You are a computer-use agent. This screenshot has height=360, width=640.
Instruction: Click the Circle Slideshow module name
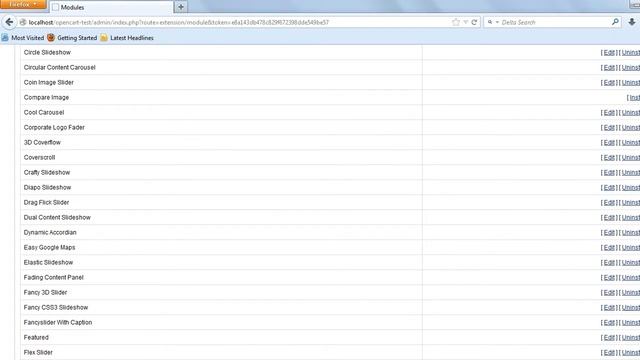[x=47, y=53]
